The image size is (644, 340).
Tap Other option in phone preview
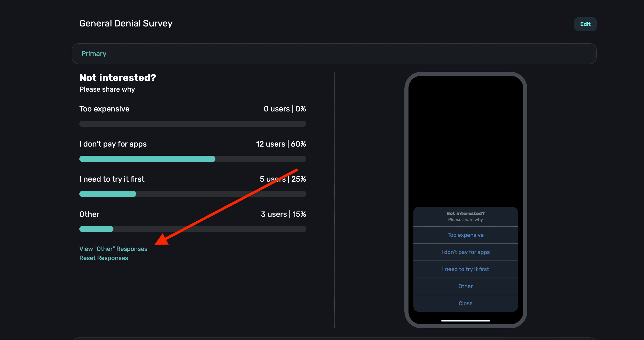coord(465,286)
